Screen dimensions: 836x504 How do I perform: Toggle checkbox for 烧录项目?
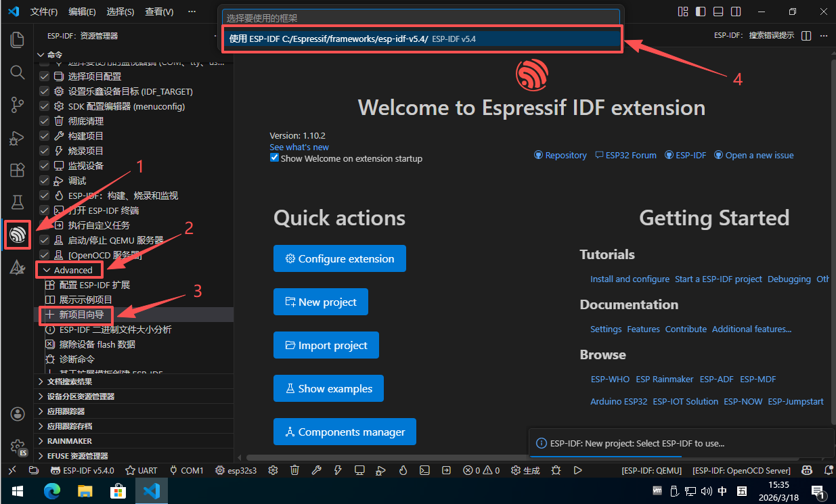click(x=45, y=151)
